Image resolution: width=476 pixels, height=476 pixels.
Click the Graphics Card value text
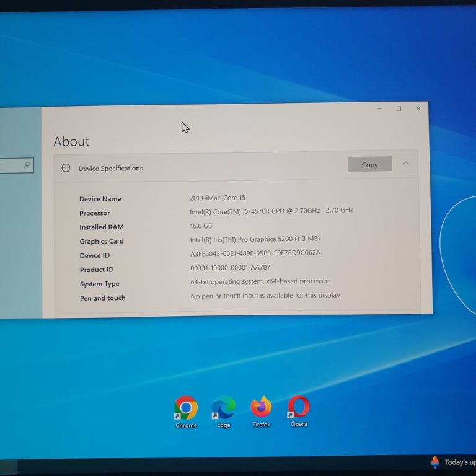click(x=255, y=239)
